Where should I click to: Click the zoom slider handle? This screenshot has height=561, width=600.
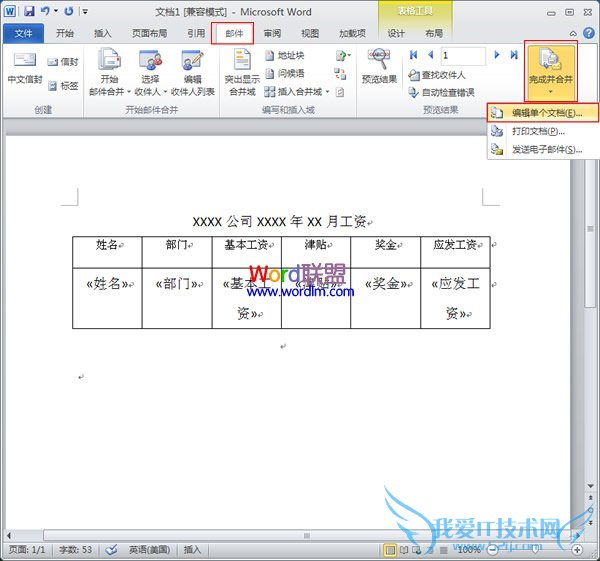(x=535, y=550)
